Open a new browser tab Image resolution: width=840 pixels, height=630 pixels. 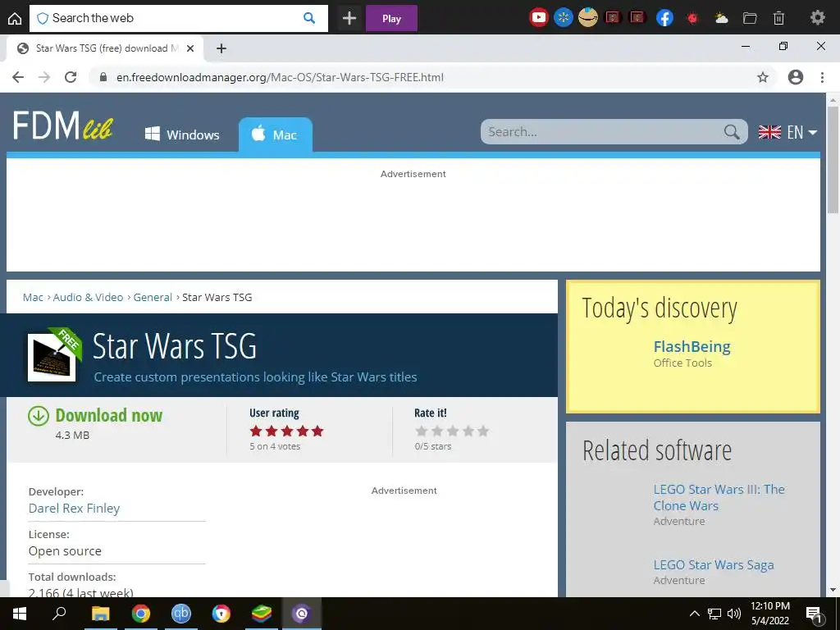point(221,48)
